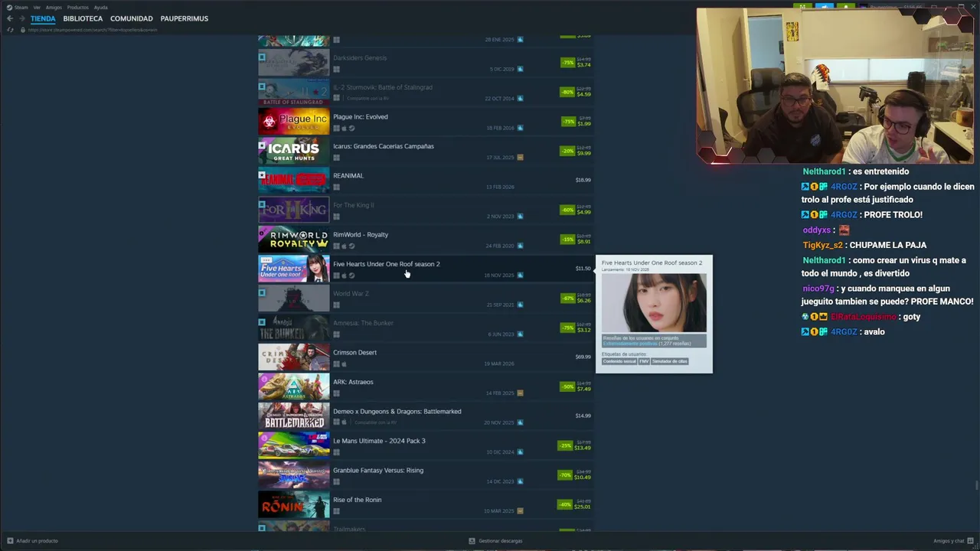This screenshot has height=551, width=980.
Task: Open the REANIMAL listing
Action: click(426, 181)
